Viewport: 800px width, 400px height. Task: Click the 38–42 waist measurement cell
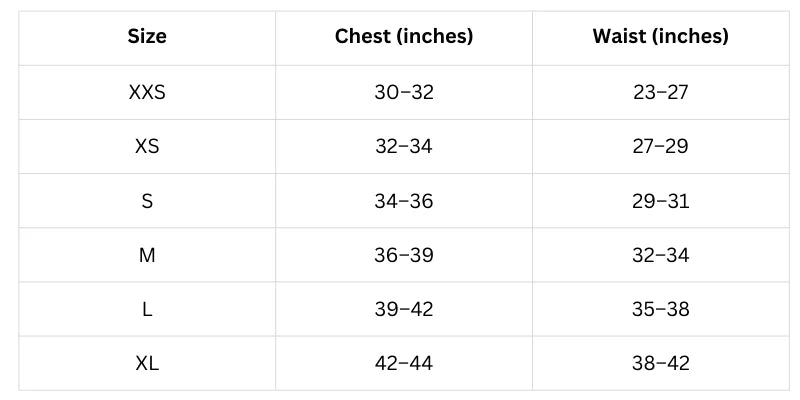(661, 363)
